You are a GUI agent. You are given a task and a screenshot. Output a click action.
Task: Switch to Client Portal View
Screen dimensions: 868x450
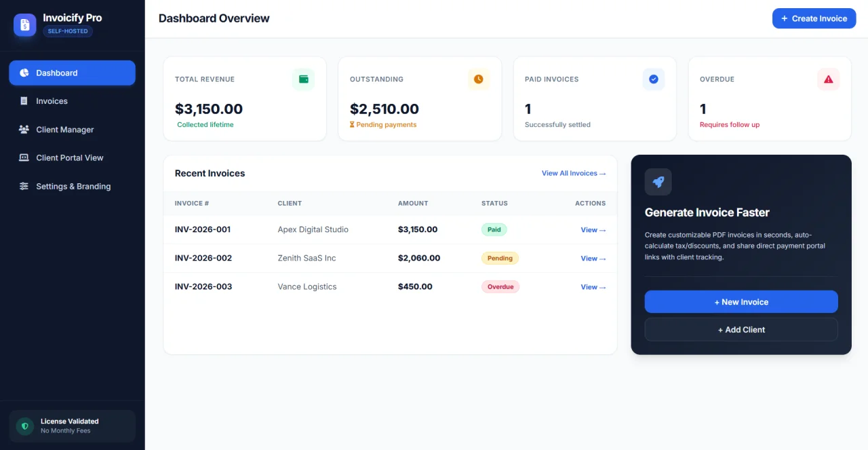coord(72,157)
